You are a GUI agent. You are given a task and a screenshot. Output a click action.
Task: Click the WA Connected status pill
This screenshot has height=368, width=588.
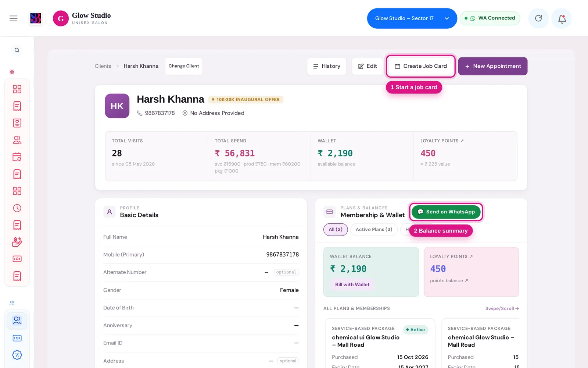click(490, 18)
